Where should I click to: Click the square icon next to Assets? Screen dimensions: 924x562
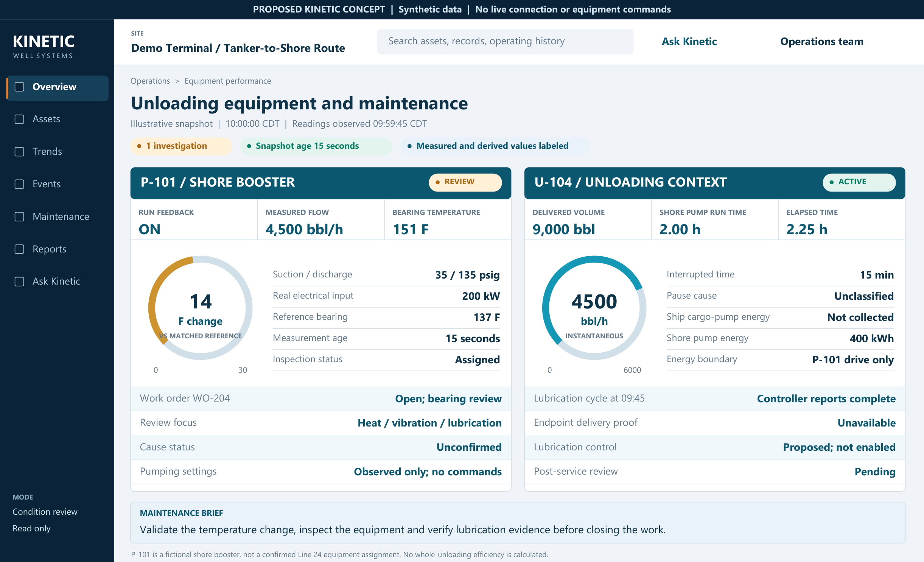19,119
